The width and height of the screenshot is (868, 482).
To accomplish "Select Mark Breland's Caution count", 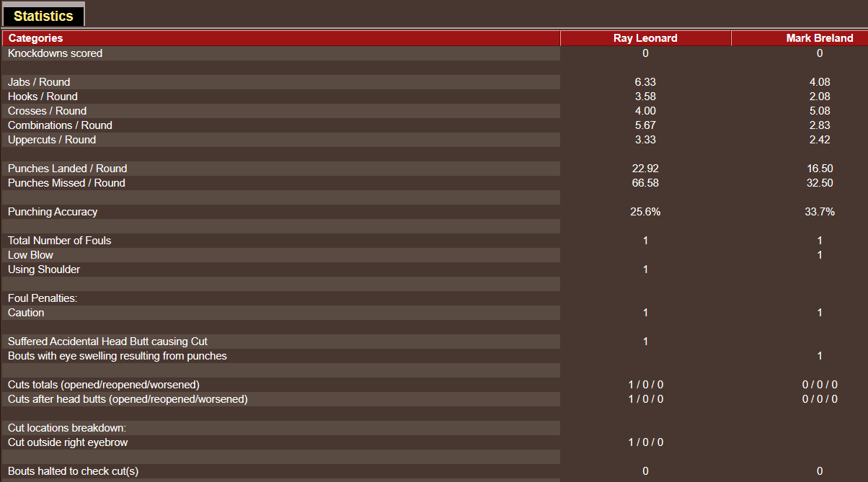I will click(820, 313).
